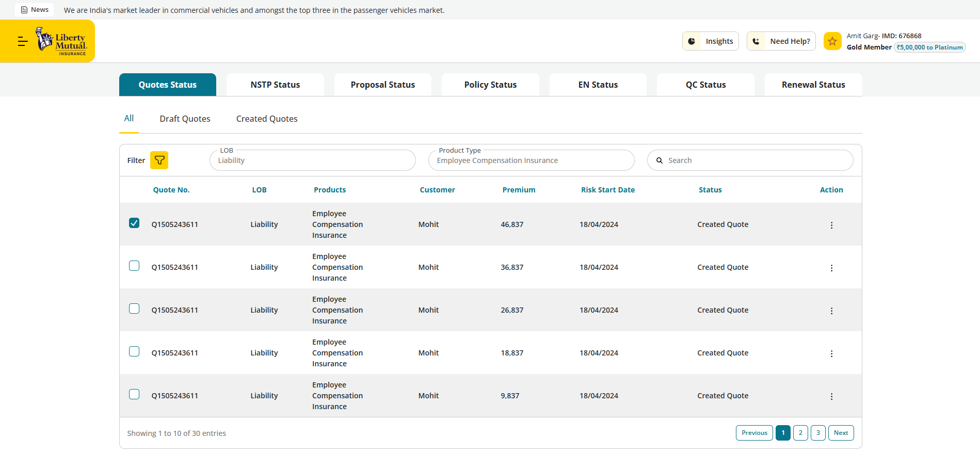
Task: Check the checkbox for the 36,837 premium row
Action: tap(134, 266)
